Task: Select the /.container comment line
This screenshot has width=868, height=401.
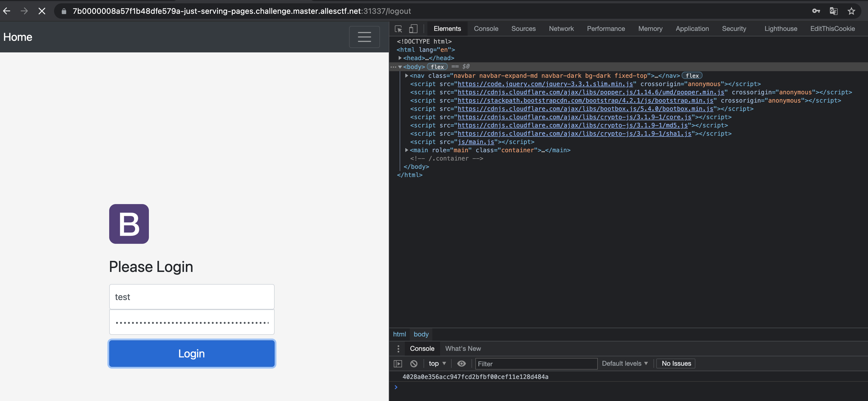Action: (x=446, y=158)
